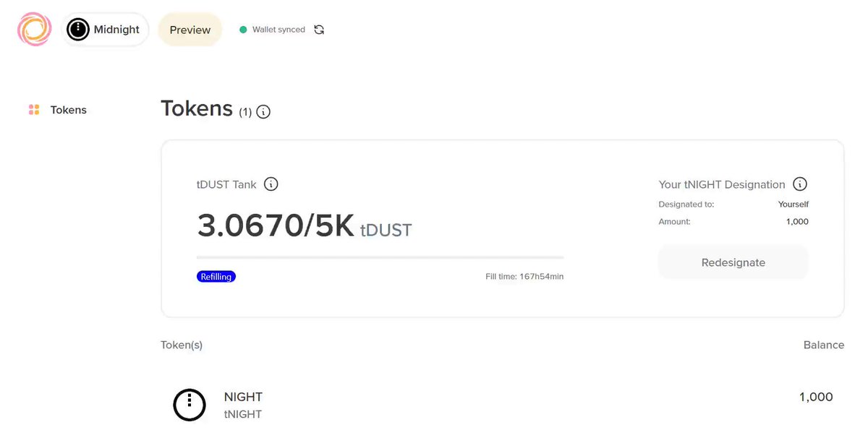Click the tDUST tank fill progress bar
Viewport: 868px width, 443px height.
(380, 257)
